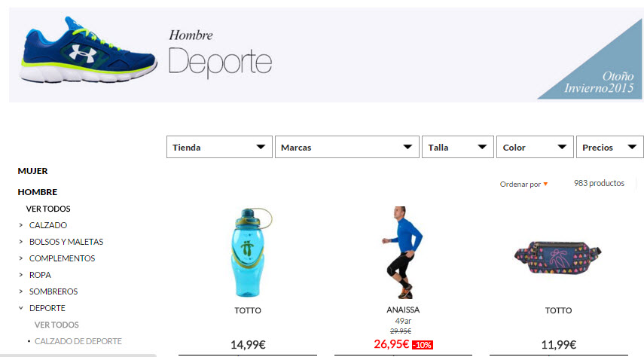Open the Totto fanny pack product image

[557, 255]
